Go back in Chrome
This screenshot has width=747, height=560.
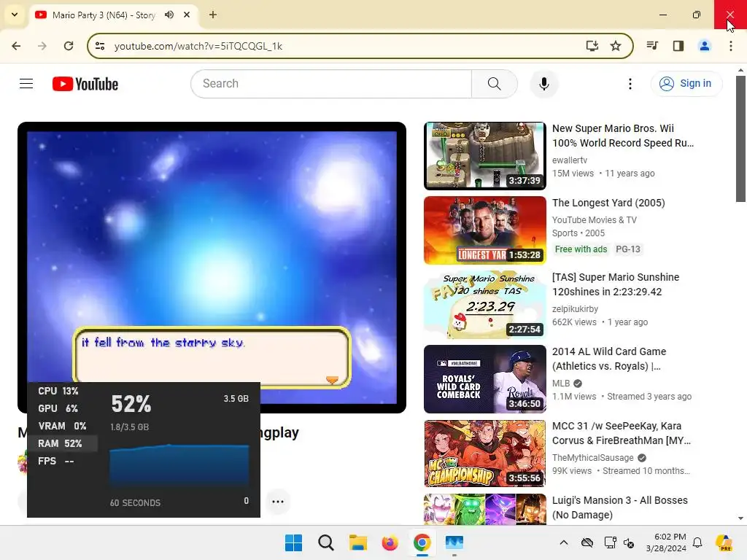click(x=16, y=46)
